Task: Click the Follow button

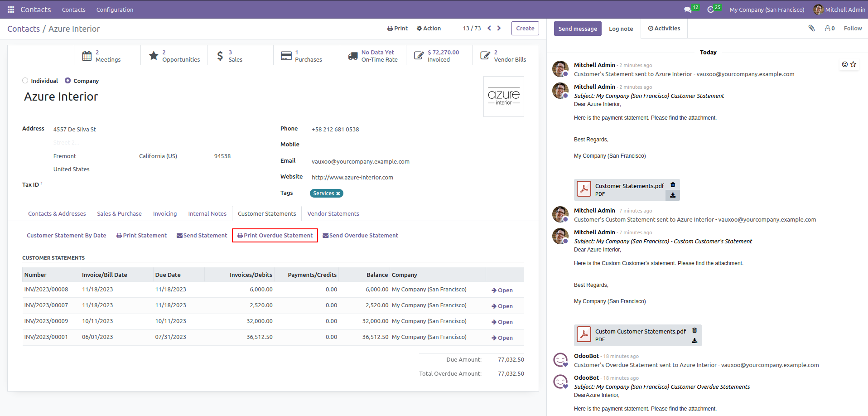Action: (853, 28)
